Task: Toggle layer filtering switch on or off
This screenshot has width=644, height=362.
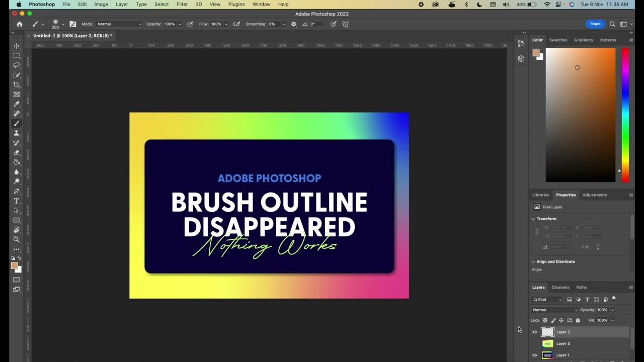Action: (x=614, y=299)
